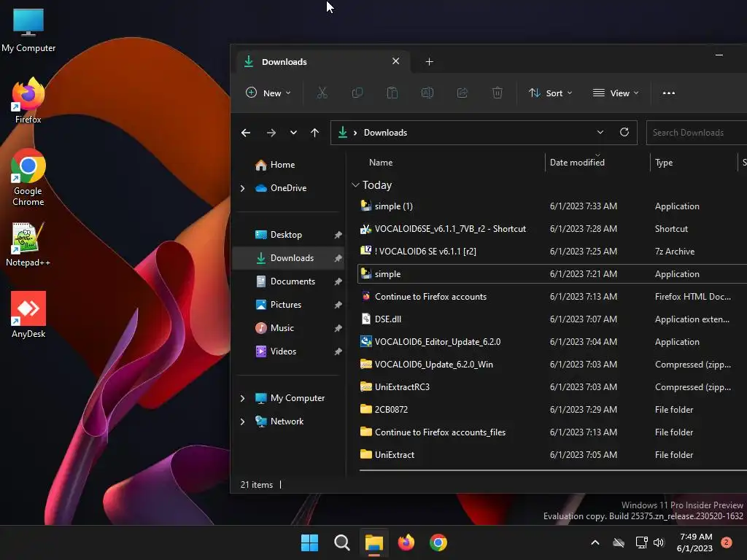This screenshot has width=747, height=560.
Task: Go back with the left arrow
Action: [246, 133]
